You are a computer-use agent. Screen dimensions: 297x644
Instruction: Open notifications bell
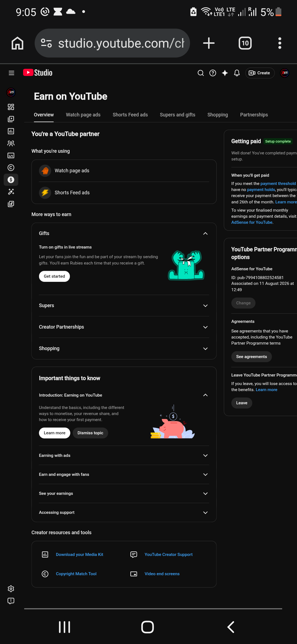point(237,73)
